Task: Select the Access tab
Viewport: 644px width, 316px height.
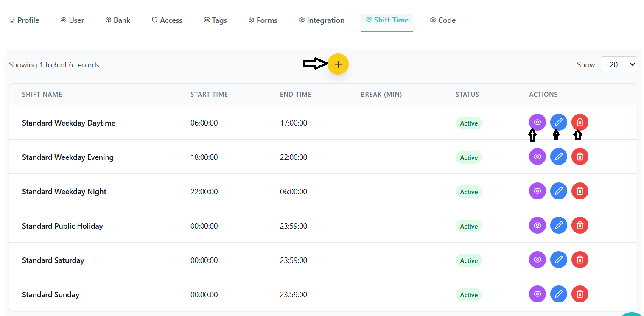Action: (167, 20)
